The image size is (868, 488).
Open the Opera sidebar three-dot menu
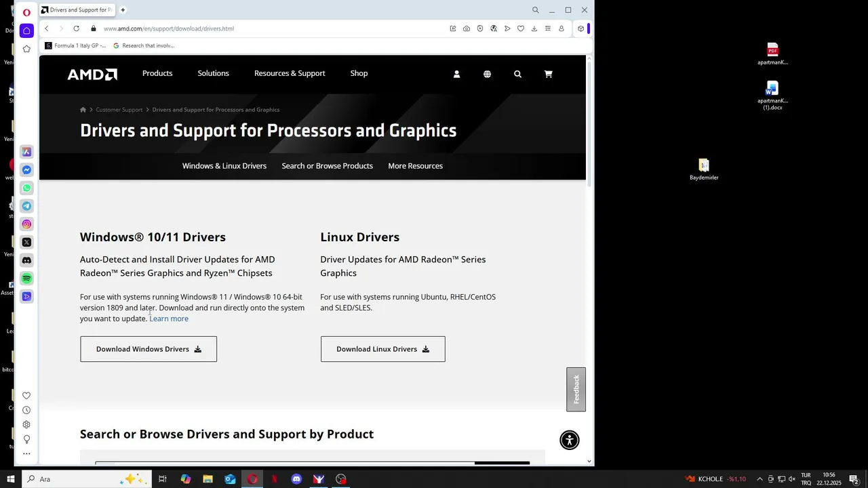click(26, 453)
